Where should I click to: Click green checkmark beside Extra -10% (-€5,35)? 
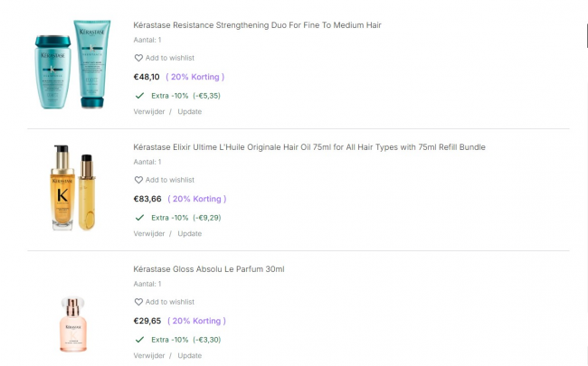pyautogui.click(x=139, y=95)
